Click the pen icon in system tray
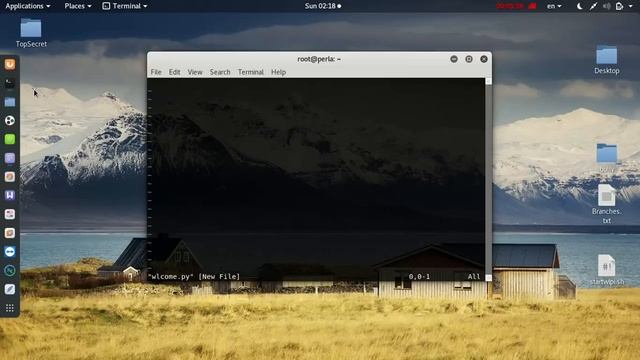640x360 pixels. [x=593, y=6]
